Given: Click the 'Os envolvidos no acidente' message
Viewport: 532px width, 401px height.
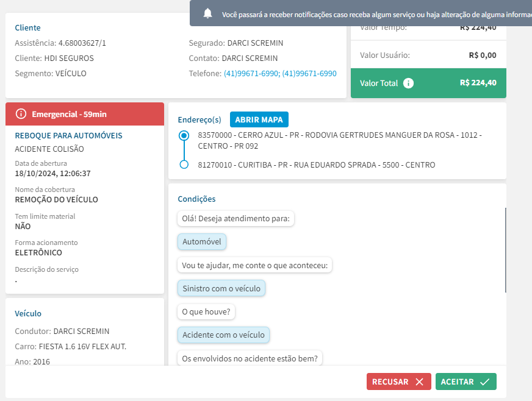Looking at the screenshot, I should pyautogui.click(x=250, y=358).
